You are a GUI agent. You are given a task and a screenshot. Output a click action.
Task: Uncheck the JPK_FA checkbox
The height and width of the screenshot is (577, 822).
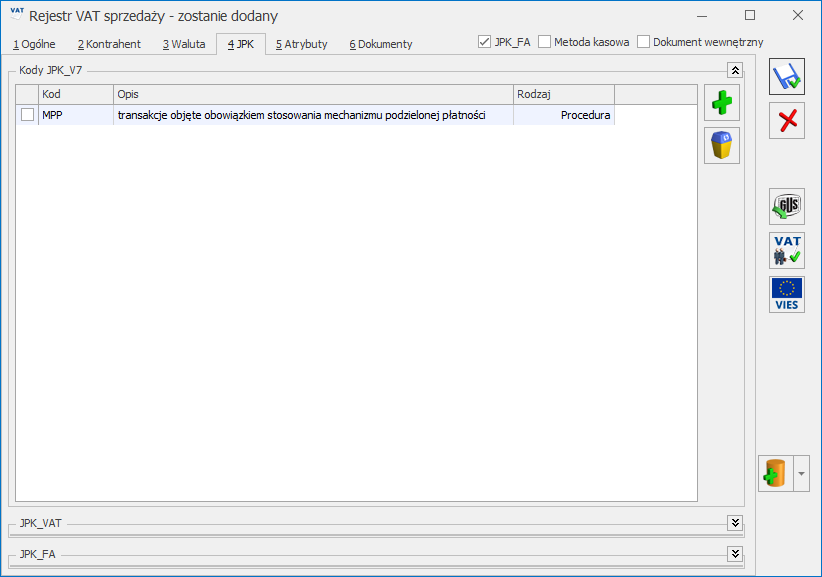click(485, 43)
